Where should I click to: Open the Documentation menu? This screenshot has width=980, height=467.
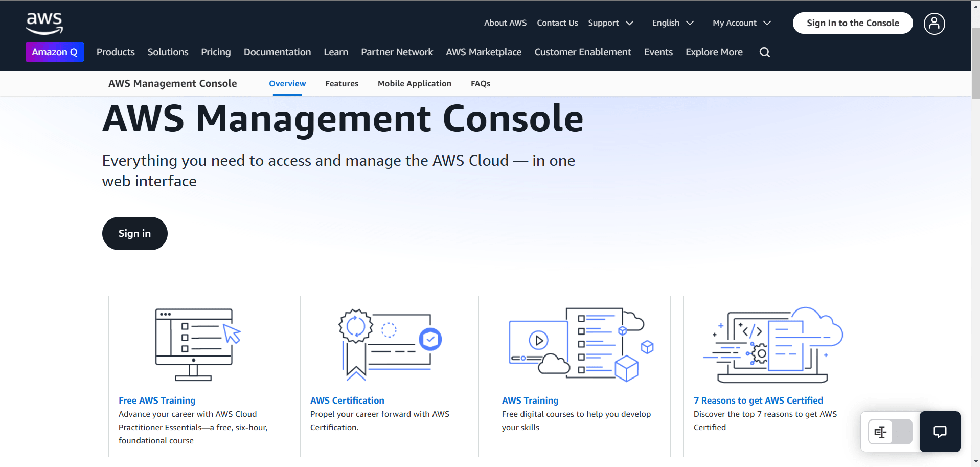coord(277,52)
